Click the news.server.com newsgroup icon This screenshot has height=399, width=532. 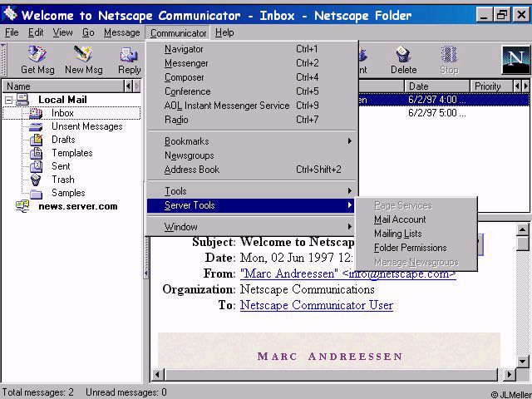coord(22,206)
